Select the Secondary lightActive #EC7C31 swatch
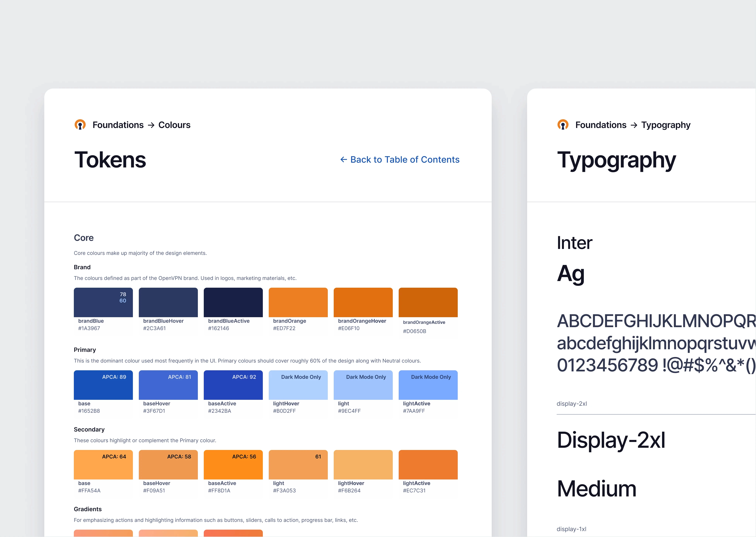The image size is (756, 537). [428, 465]
